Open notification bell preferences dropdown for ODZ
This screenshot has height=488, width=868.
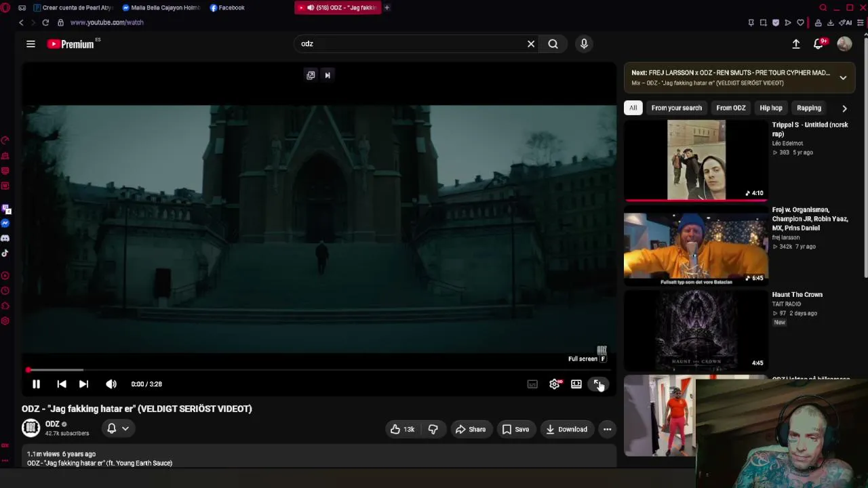tap(117, 428)
